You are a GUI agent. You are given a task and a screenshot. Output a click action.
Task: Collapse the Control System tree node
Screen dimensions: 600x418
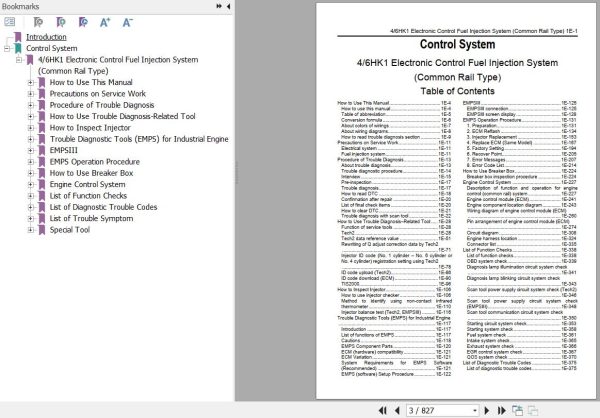click(7, 49)
